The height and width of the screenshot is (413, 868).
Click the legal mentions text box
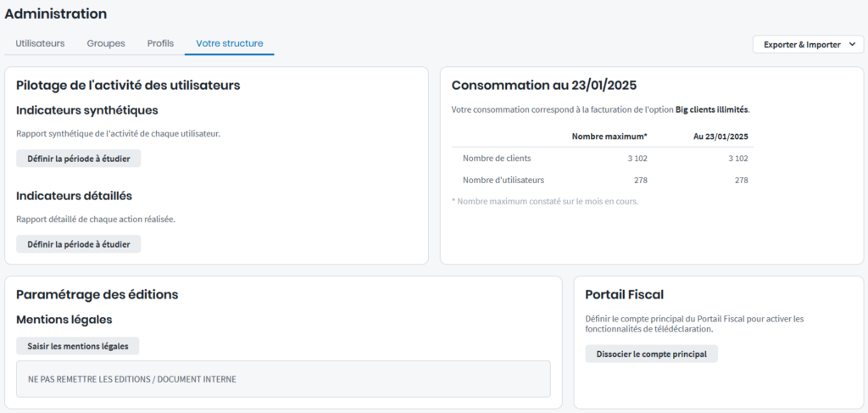(x=283, y=379)
